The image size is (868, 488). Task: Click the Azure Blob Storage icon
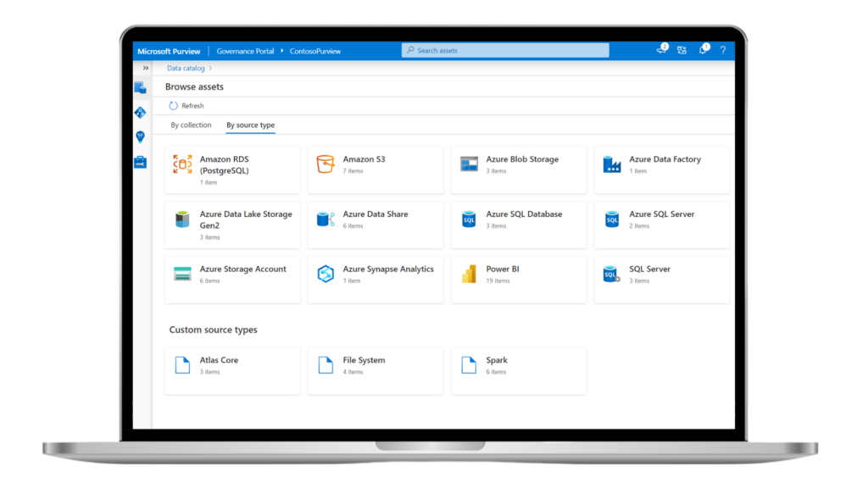tap(469, 164)
